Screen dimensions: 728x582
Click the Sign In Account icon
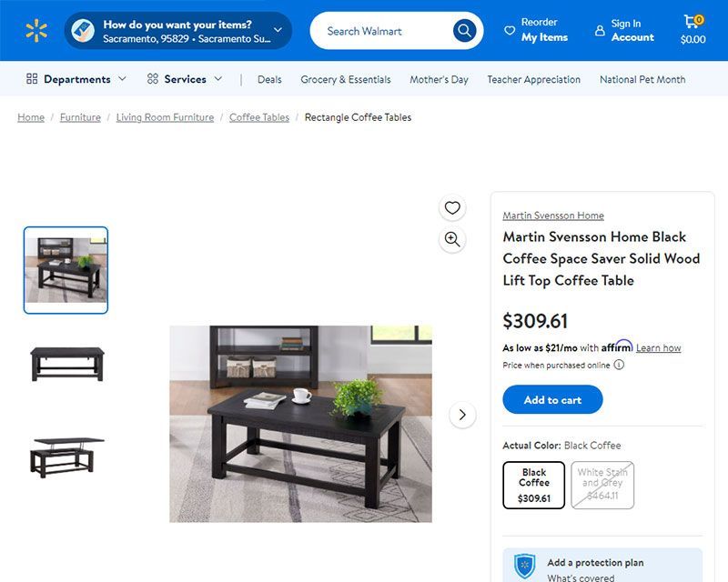[x=600, y=31]
